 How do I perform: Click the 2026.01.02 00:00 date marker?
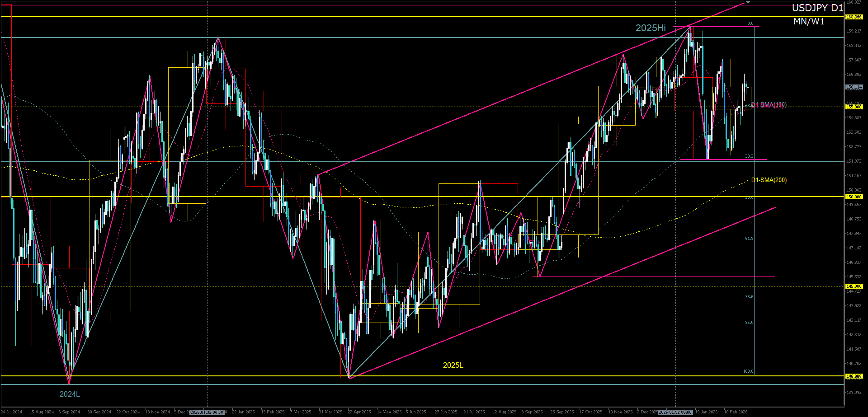pyautogui.click(x=675, y=412)
